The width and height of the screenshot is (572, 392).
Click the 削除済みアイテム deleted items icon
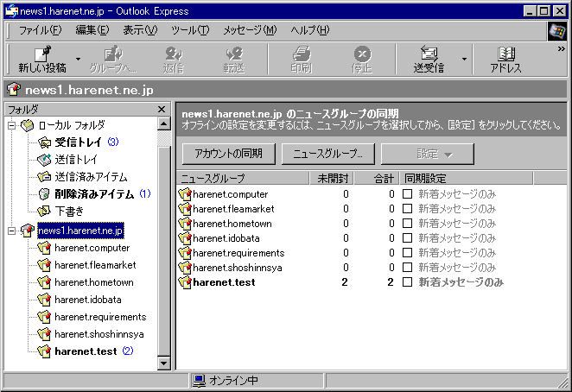44,194
